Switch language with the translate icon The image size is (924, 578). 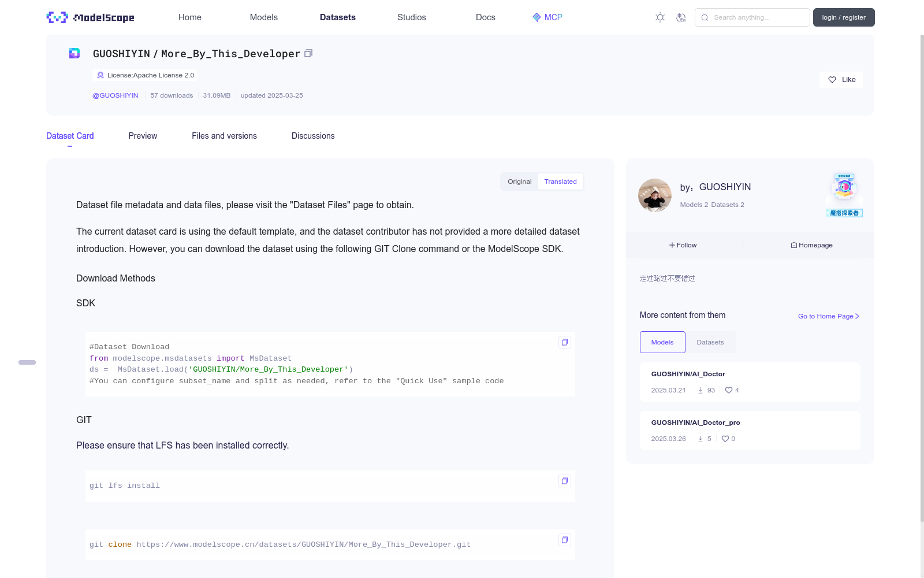[x=681, y=17]
